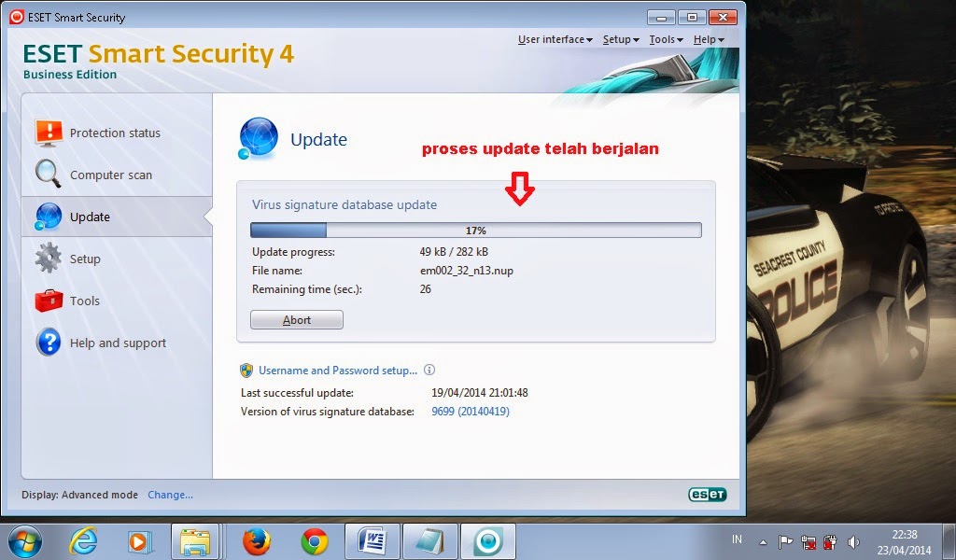The height and width of the screenshot is (560, 956).
Task: Open the Help dropdown menu
Action: coord(709,39)
